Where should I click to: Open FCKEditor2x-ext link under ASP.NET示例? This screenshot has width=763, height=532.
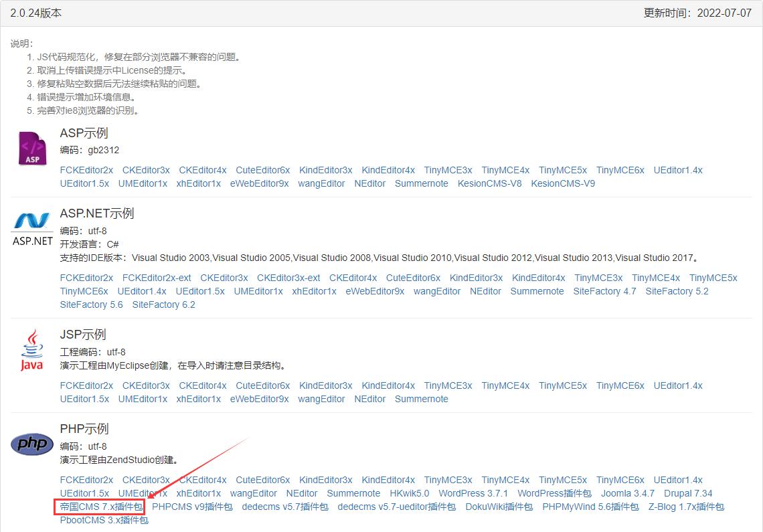[157, 278]
